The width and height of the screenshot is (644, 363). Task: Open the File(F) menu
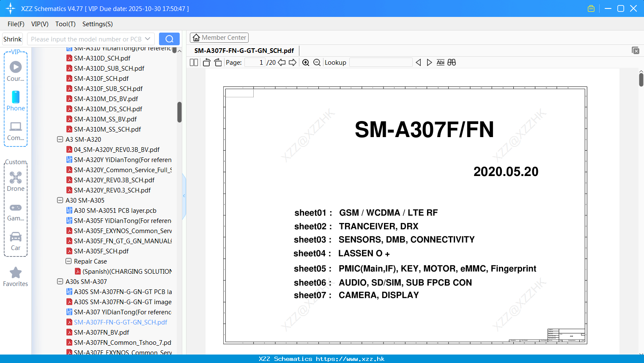(x=16, y=24)
